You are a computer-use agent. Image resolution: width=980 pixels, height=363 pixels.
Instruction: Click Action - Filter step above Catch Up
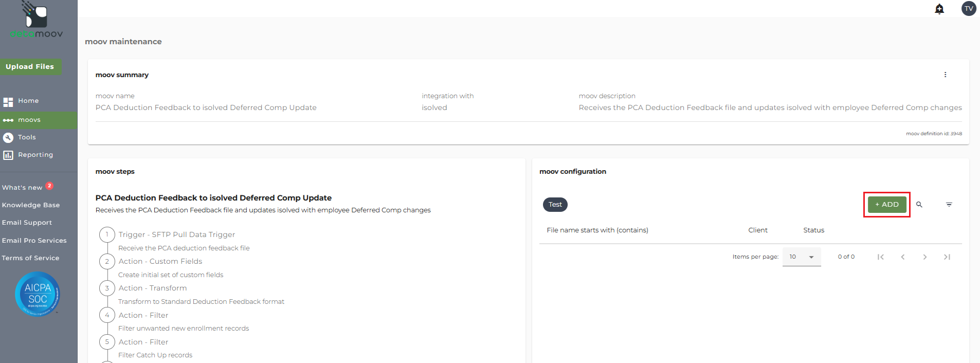tap(143, 342)
